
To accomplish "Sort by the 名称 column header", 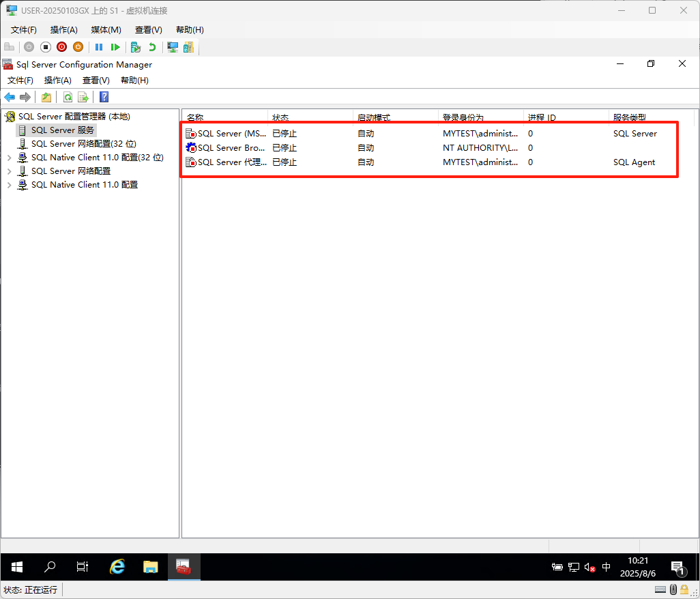I will 224,117.
